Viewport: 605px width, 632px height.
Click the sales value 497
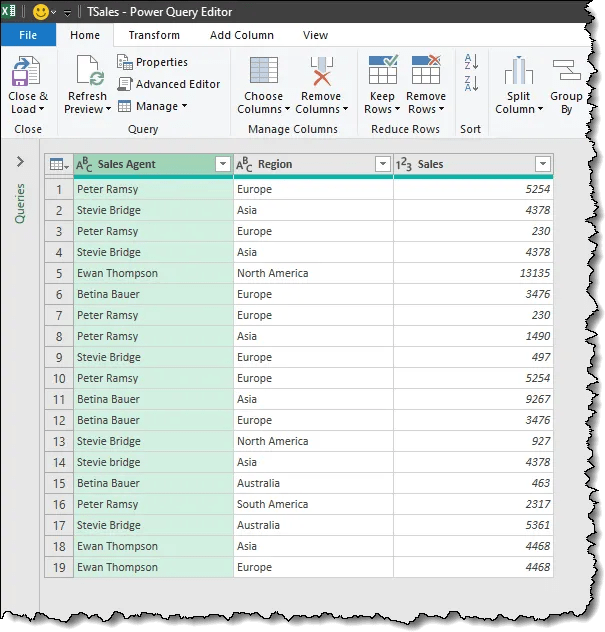tap(474, 357)
